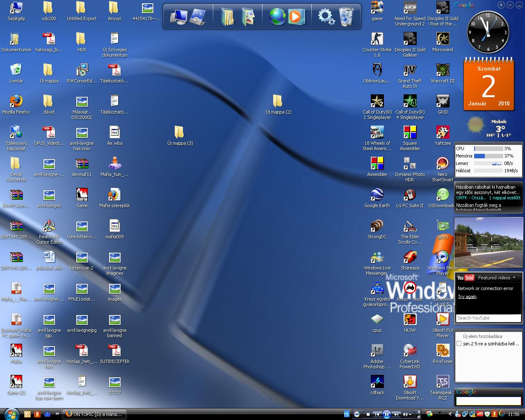Viewport: 525px width, 420px height.
Task: Minimize the Google sidebar with minus button
Action: coord(519,5)
